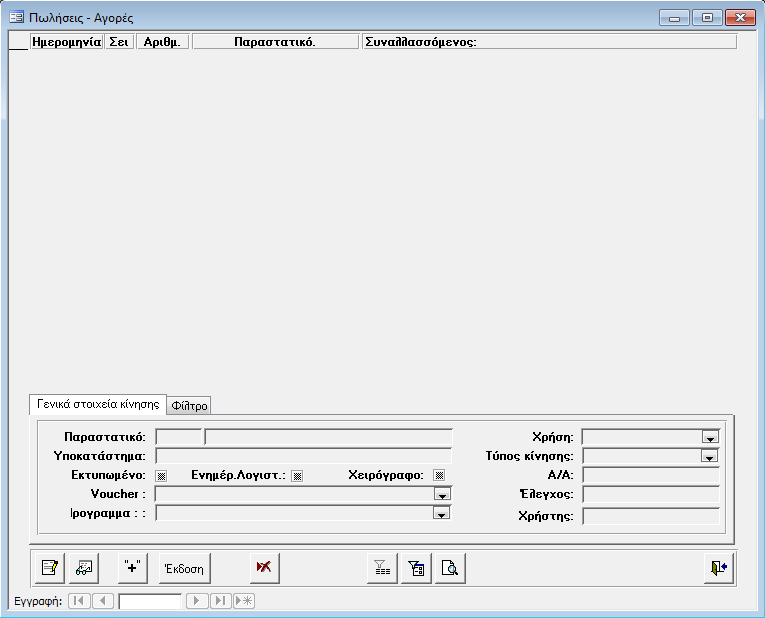Click the exit door icon

click(718, 568)
